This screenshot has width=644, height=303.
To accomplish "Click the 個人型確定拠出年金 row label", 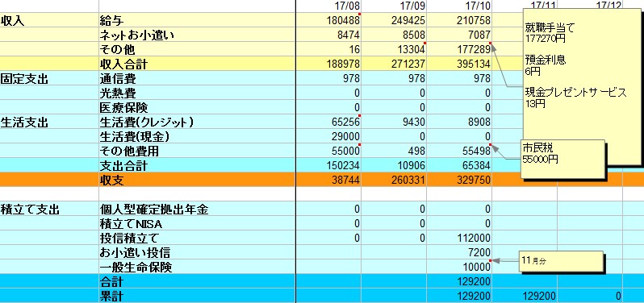I will point(197,209).
